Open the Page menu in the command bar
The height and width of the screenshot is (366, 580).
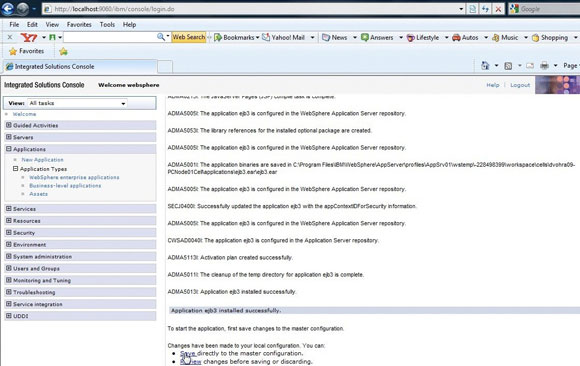571,66
